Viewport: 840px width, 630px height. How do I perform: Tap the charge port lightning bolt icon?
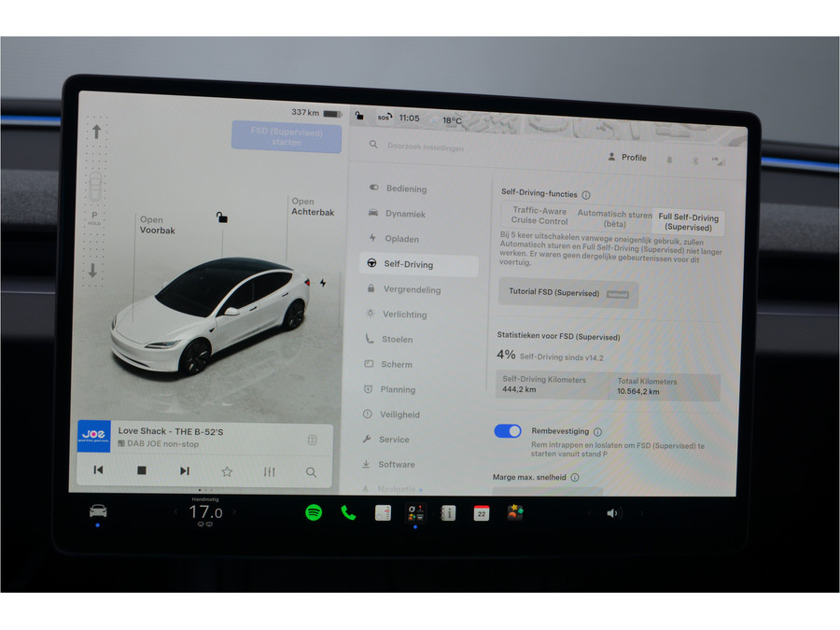[323, 283]
